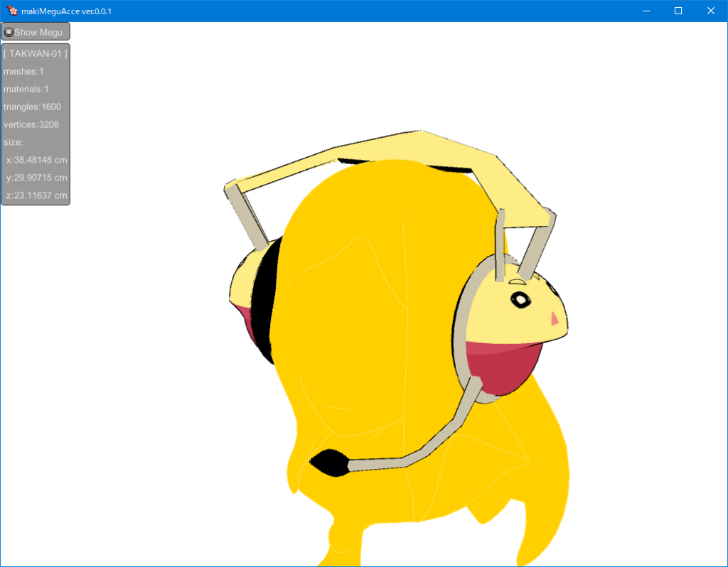Click the headset microphone on the model
728x567 pixels.
point(330,463)
